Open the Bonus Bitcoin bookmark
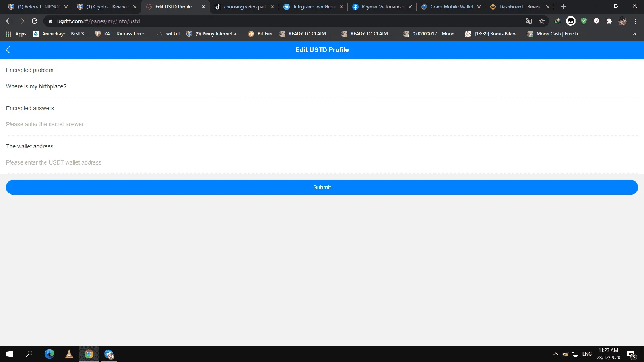This screenshot has height=362, width=644. [492, 34]
